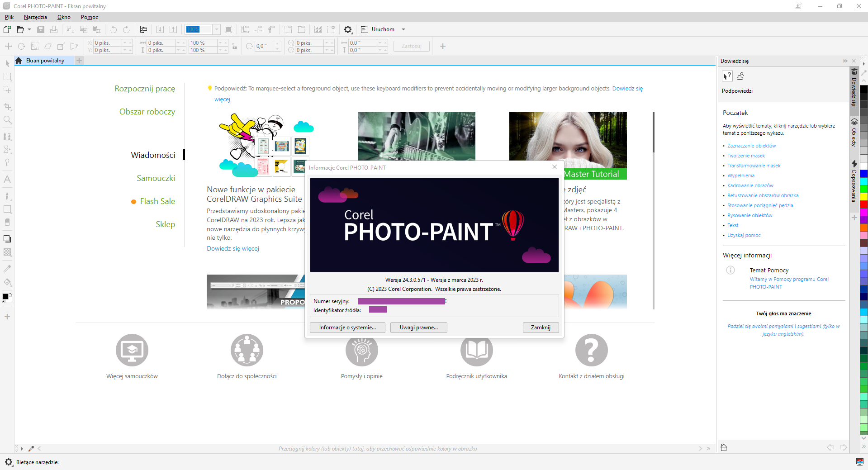Click the Flash Sale section link
This screenshot has width=868, height=470.
pos(157,201)
